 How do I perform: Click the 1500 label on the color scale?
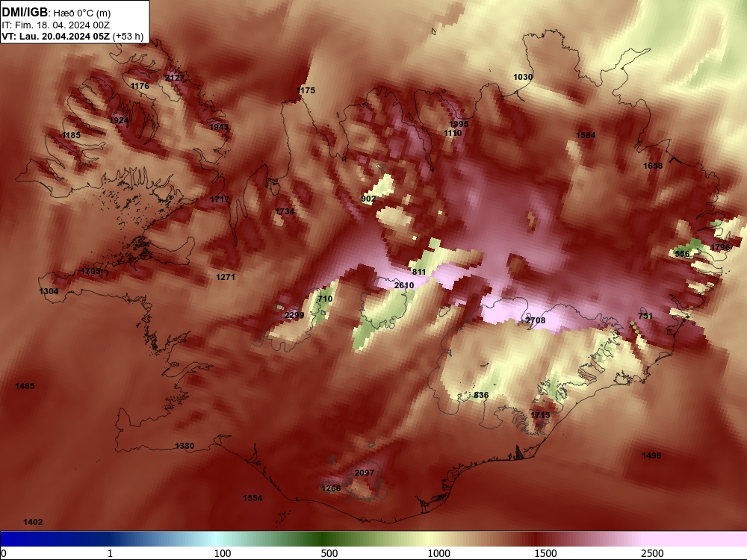coord(545,553)
